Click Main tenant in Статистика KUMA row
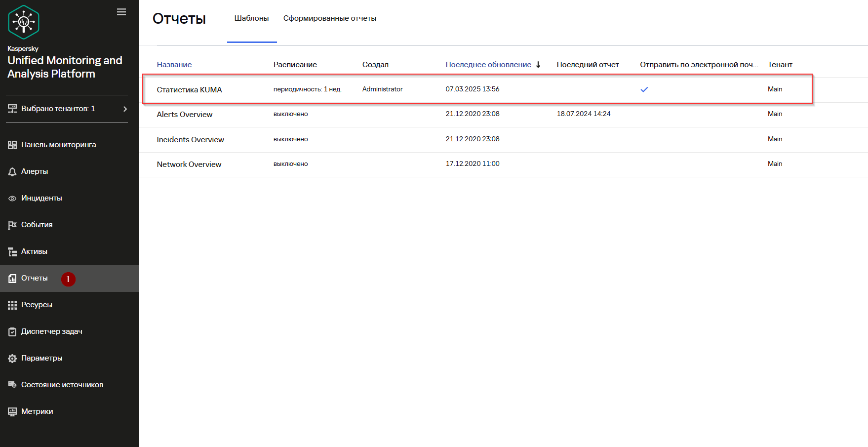868x447 pixels. [x=775, y=89]
